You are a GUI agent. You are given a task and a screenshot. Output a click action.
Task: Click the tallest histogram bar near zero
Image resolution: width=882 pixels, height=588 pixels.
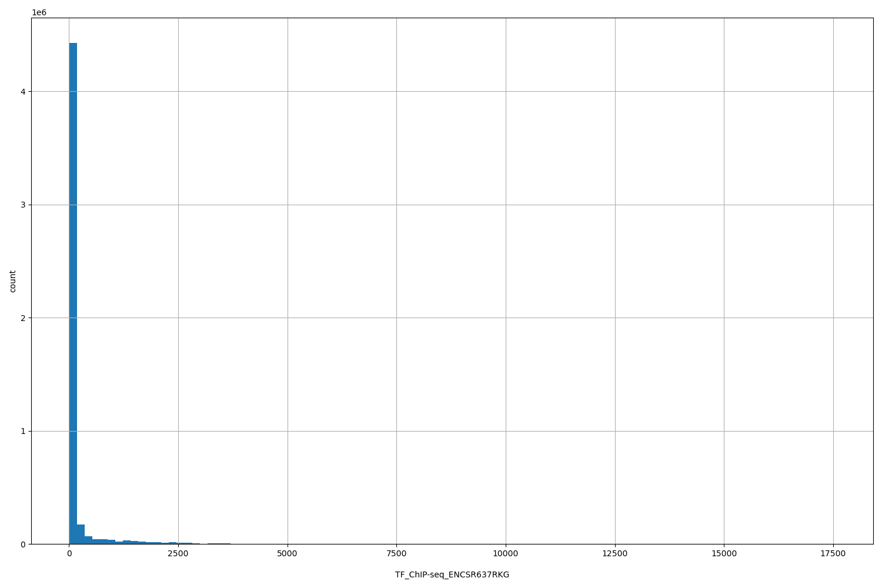(72, 294)
